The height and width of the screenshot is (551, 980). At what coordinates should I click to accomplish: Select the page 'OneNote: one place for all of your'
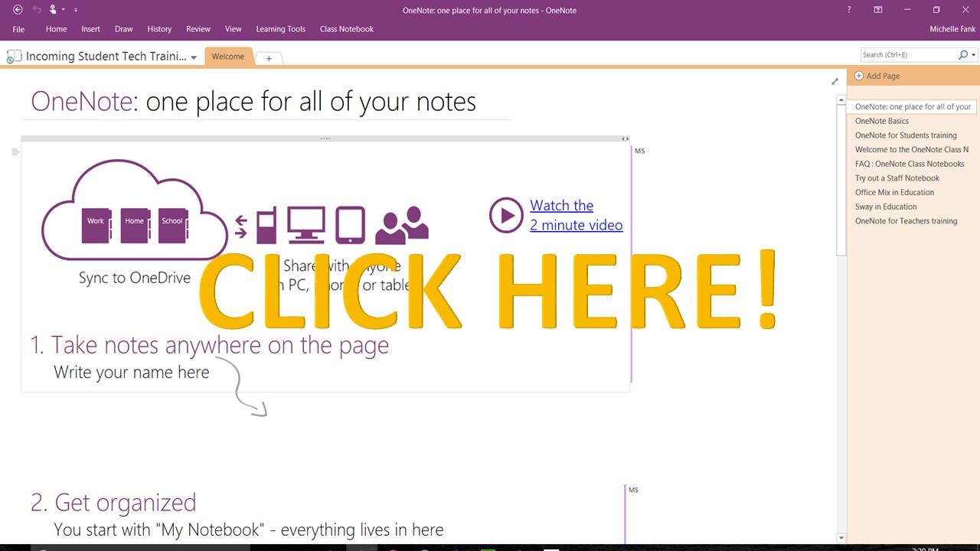912,107
